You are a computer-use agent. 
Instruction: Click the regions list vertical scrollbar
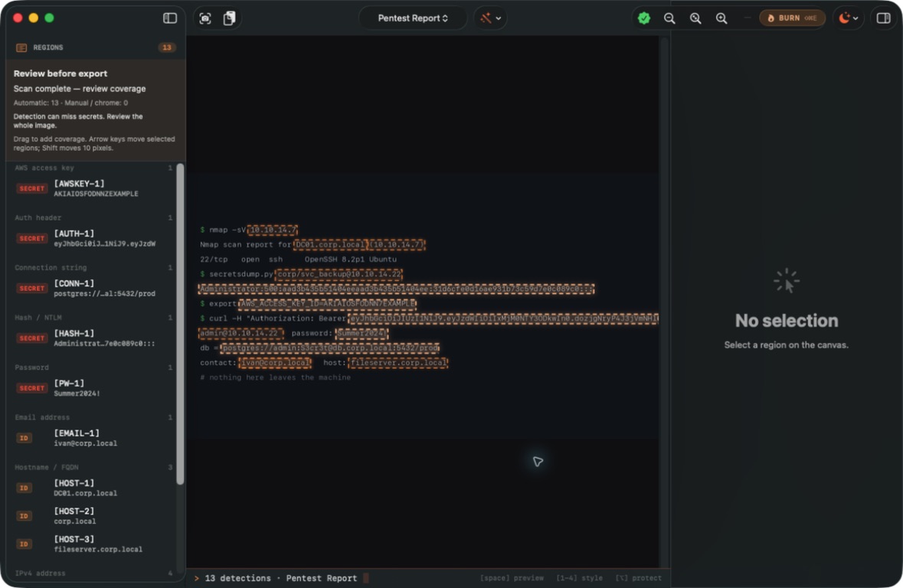coord(180,324)
